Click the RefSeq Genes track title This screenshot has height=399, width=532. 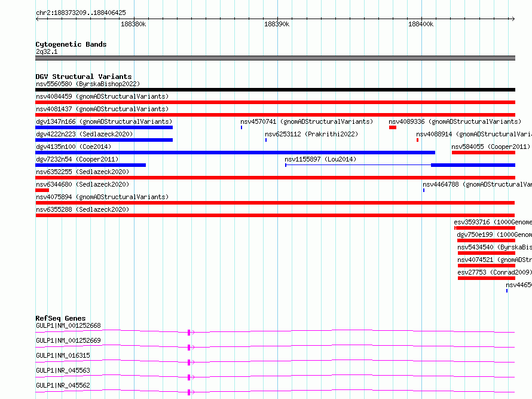60,318
